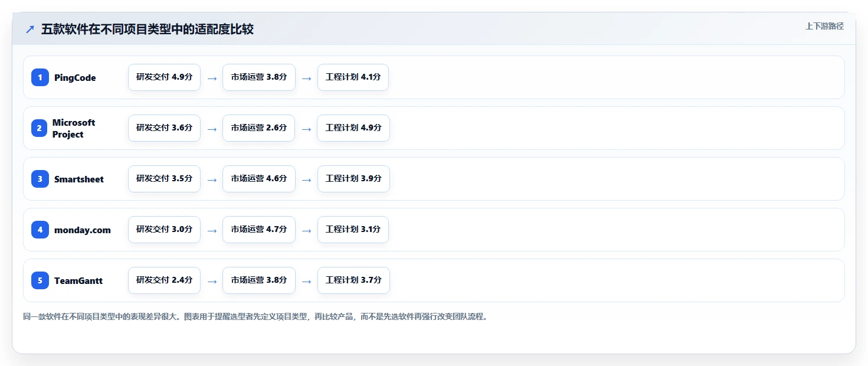868x366 pixels.
Task: Click TeamGantt's 市场运营 3.8分 chip
Action: click(259, 280)
